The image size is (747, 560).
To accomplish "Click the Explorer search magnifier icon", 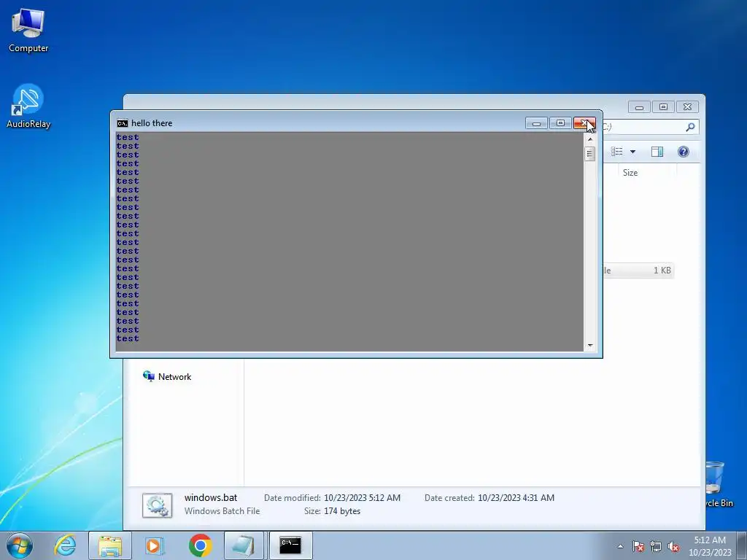I will click(x=690, y=127).
